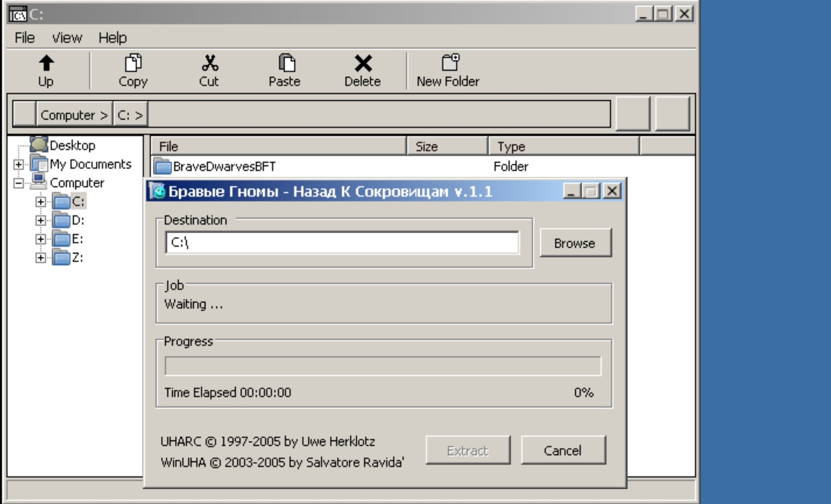Screen dimensions: 831x504
Task: Click the Computer breadcrumb segment
Action: [75, 114]
